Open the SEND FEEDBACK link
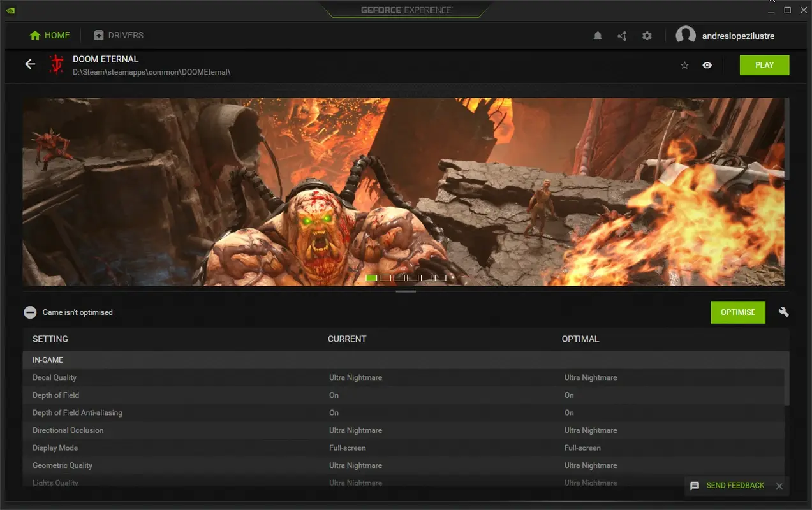 tap(735, 486)
